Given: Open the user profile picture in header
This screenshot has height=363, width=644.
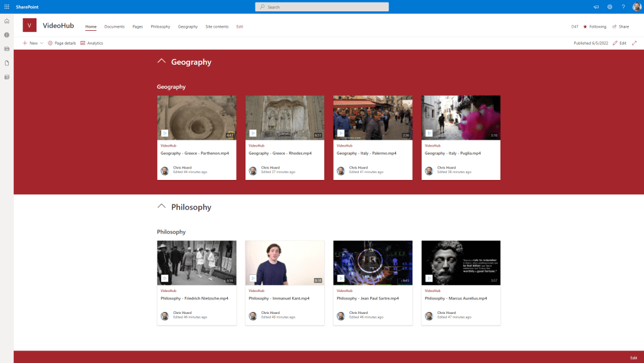Looking at the screenshot, I should (636, 7).
